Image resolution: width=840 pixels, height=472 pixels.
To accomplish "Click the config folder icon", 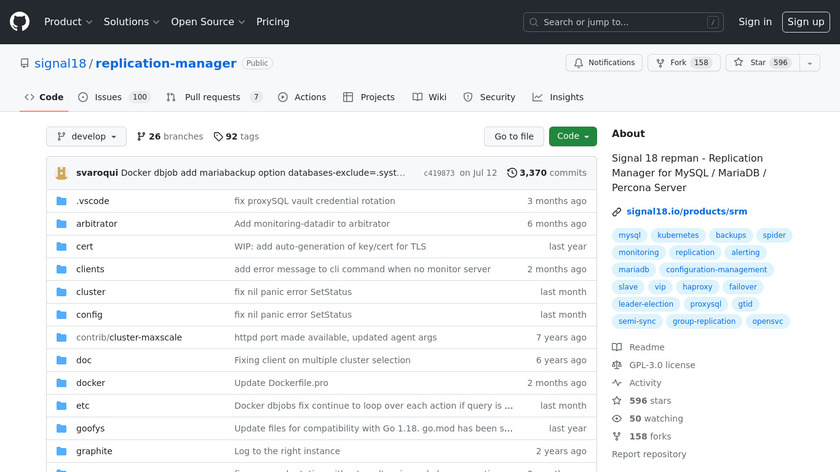I will pyautogui.click(x=62, y=315).
